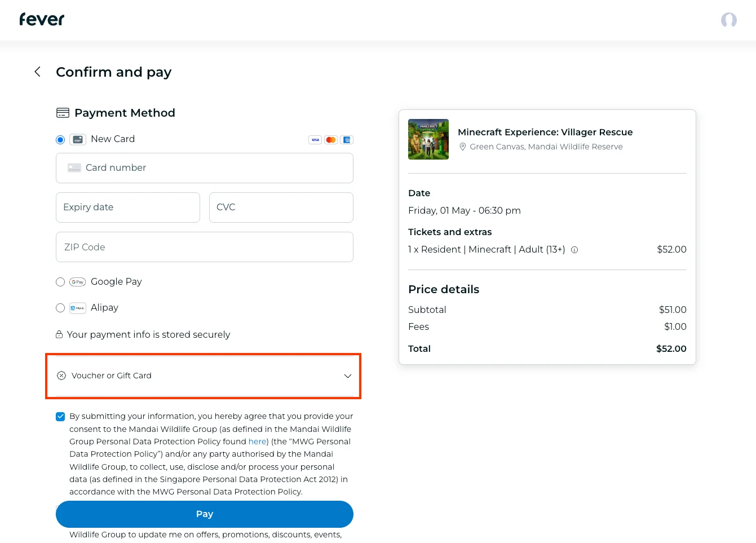Screen dimensions: 756x543
Task: Click the Payment Method card icon
Action: pos(63,113)
